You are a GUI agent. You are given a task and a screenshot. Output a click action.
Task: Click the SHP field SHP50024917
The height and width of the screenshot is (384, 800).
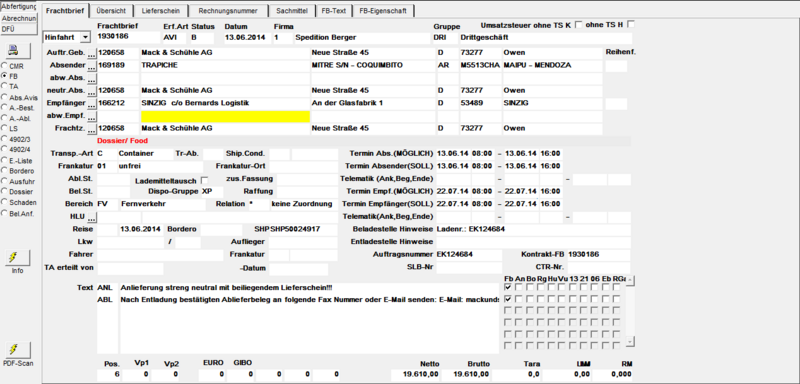304,229
